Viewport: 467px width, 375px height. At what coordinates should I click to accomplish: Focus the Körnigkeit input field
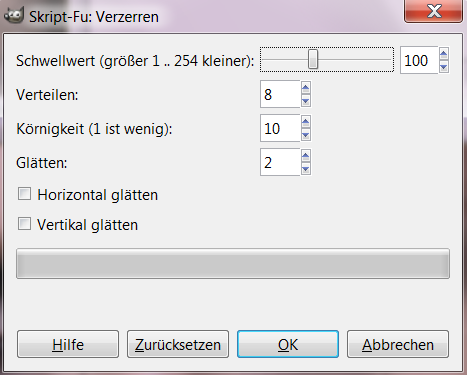(280, 128)
